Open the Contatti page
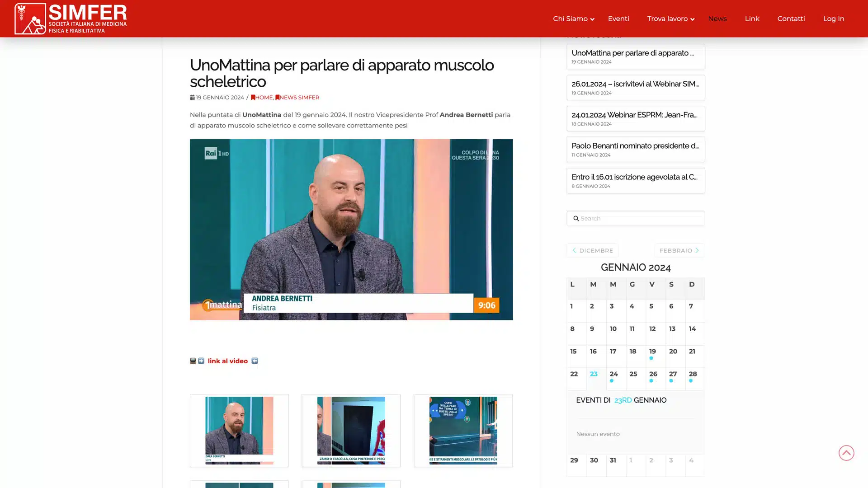This screenshot has height=488, width=868. pyautogui.click(x=791, y=19)
